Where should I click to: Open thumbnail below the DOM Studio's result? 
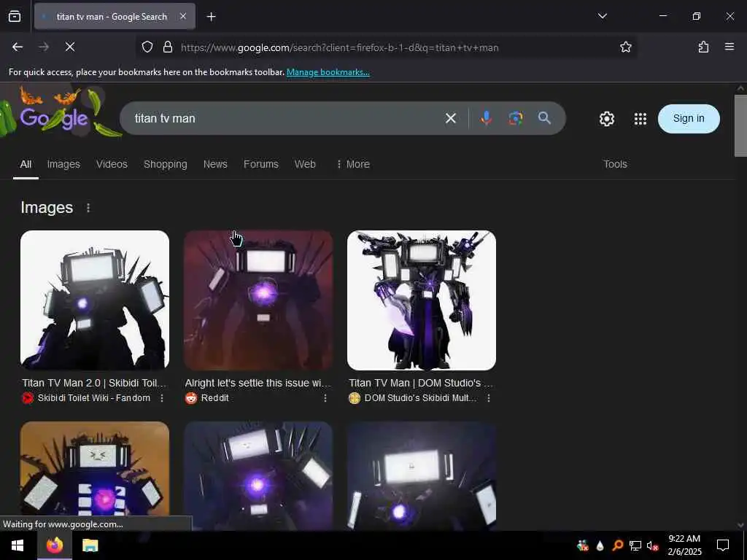tap(422, 475)
